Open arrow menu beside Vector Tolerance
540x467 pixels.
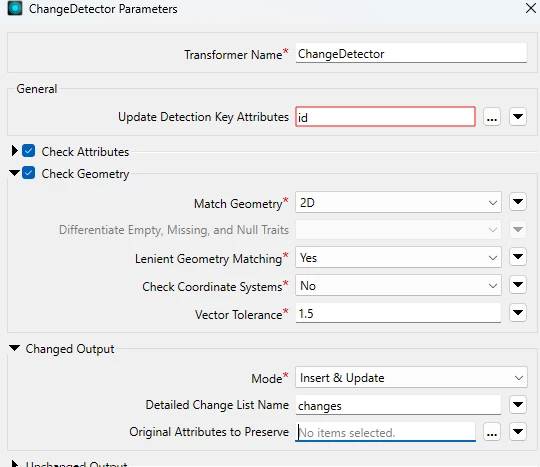pos(518,313)
